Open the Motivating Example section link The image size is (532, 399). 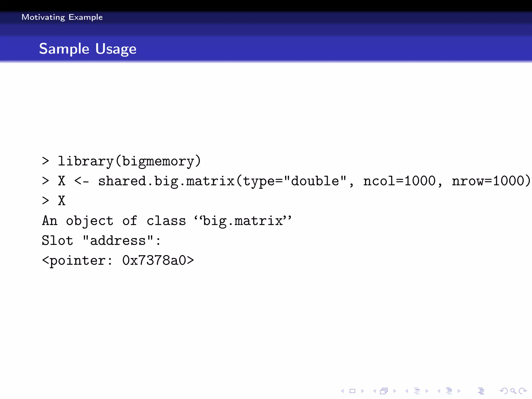point(62,17)
